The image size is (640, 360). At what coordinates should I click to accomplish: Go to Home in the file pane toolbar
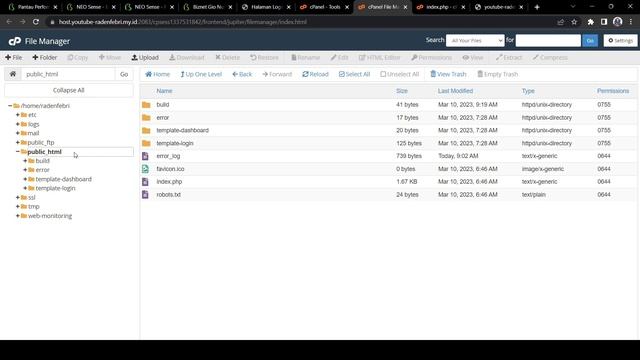point(158,74)
